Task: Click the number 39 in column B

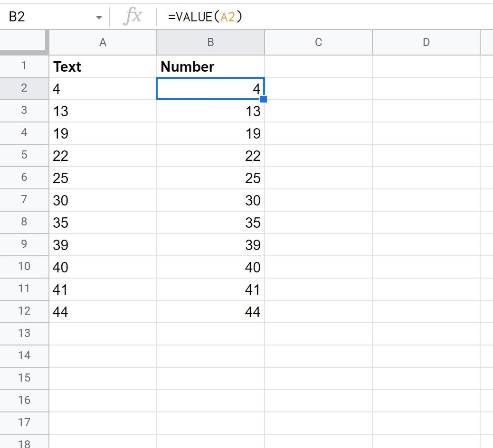Action: pos(253,245)
